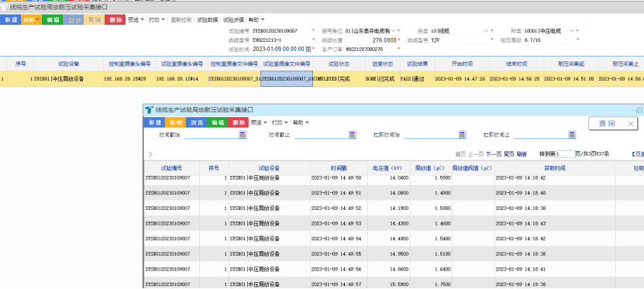Click 删除 button in main window toolbar
The image size is (644, 289).
point(115,19)
